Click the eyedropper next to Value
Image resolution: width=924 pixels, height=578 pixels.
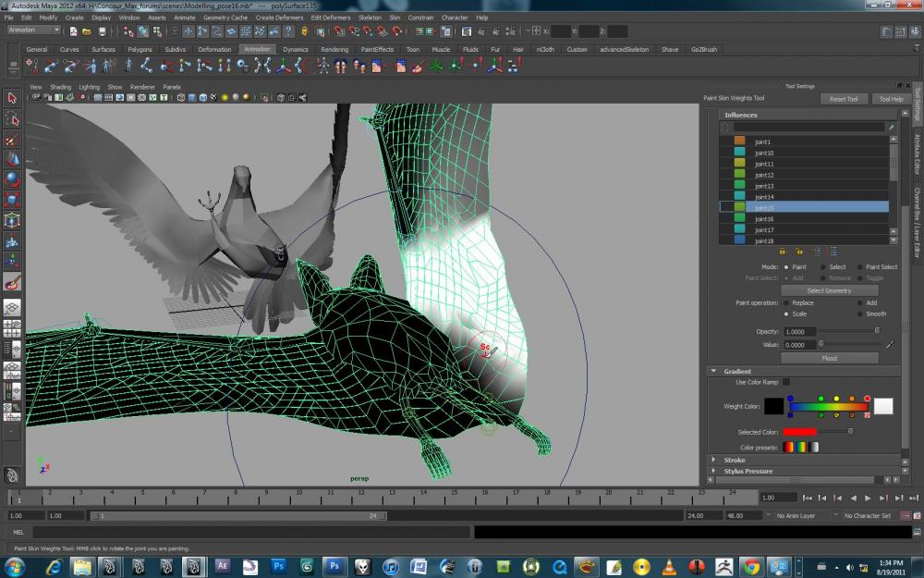[x=890, y=344]
